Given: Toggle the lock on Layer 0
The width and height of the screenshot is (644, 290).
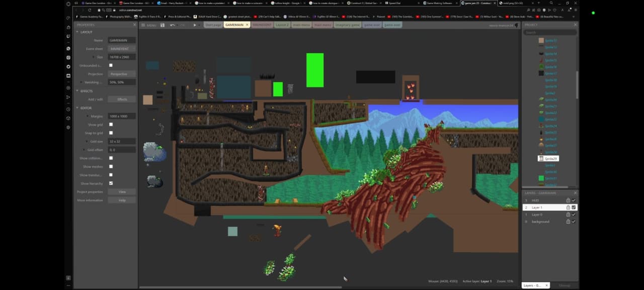Looking at the screenshot, I should (x=568, y=214).
